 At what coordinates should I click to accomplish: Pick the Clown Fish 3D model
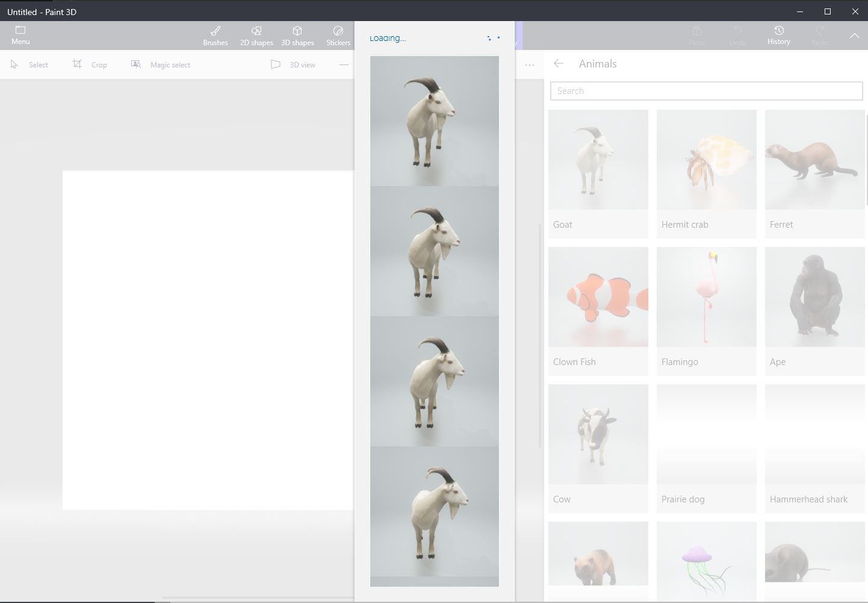click(598, 311)
